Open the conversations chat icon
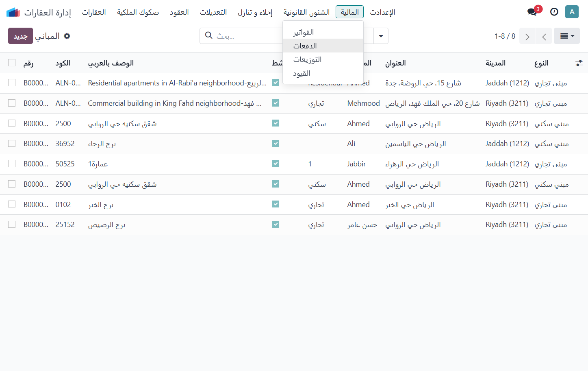 tap(532, 12)
